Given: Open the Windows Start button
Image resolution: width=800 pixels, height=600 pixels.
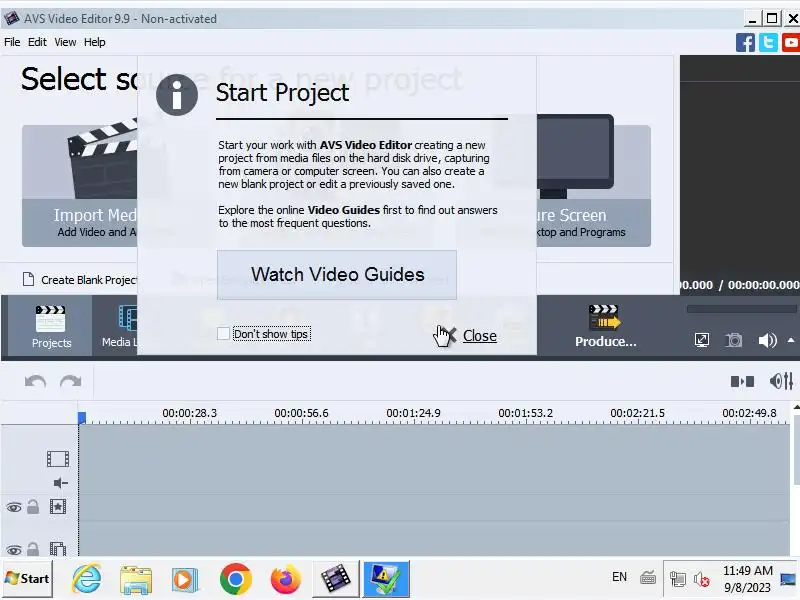Looking at the screenshot, I should click(28, 579).
